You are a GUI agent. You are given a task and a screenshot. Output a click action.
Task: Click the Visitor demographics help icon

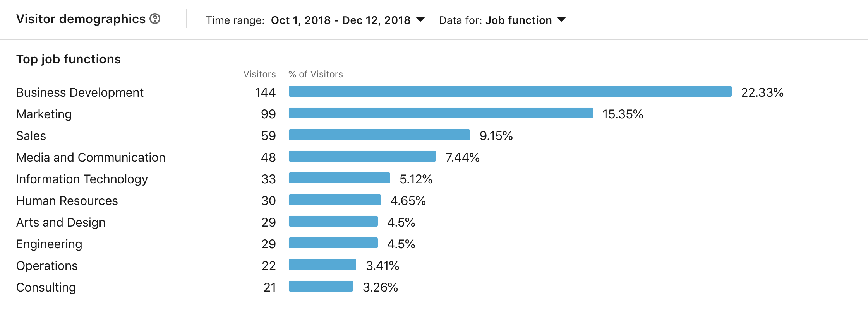(x=155, y=19)
